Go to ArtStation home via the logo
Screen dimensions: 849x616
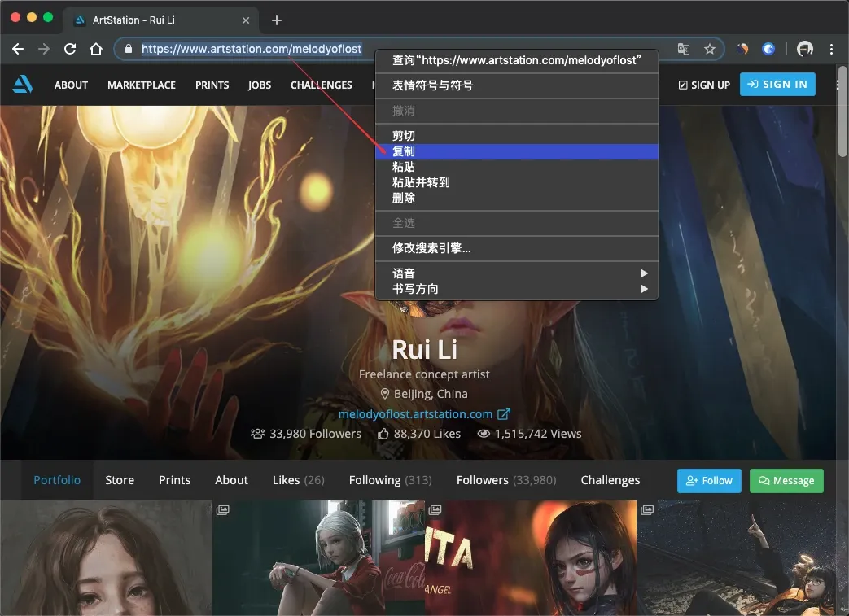point(23,85)
